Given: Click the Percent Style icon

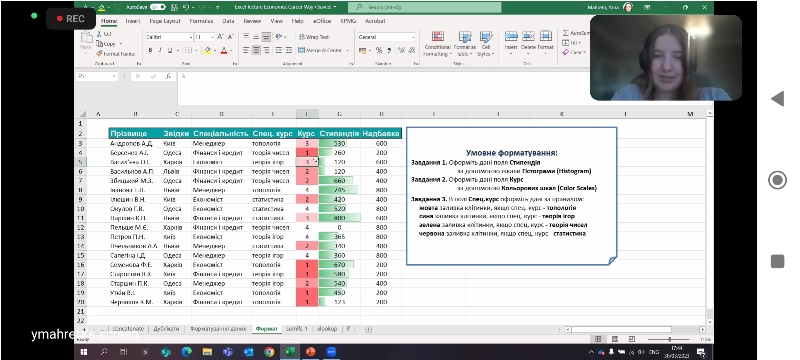Looking at the screenshot, I should pos(379,50).
